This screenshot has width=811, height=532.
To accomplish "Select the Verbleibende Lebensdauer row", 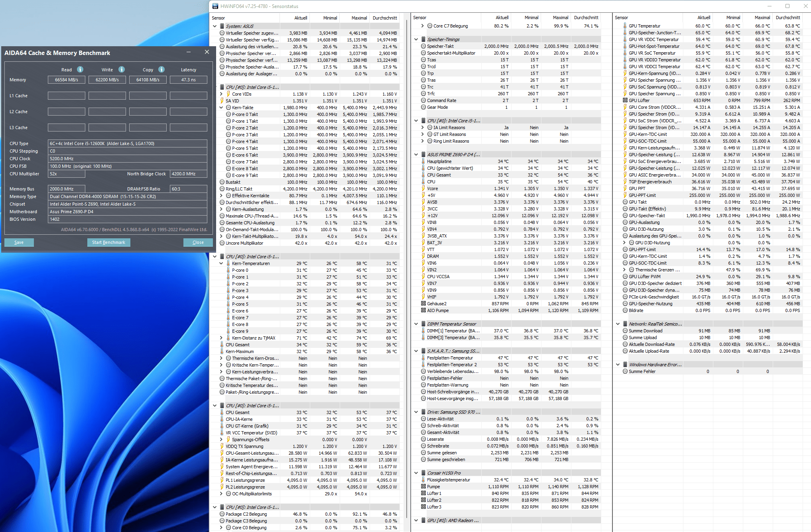I will [506, 371].
